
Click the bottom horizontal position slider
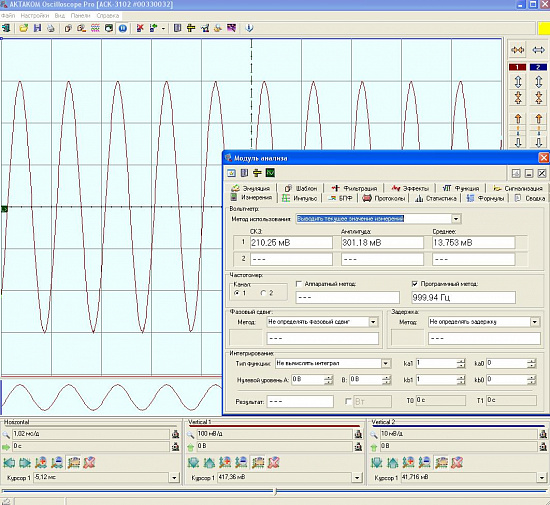[x=275, y=491]
